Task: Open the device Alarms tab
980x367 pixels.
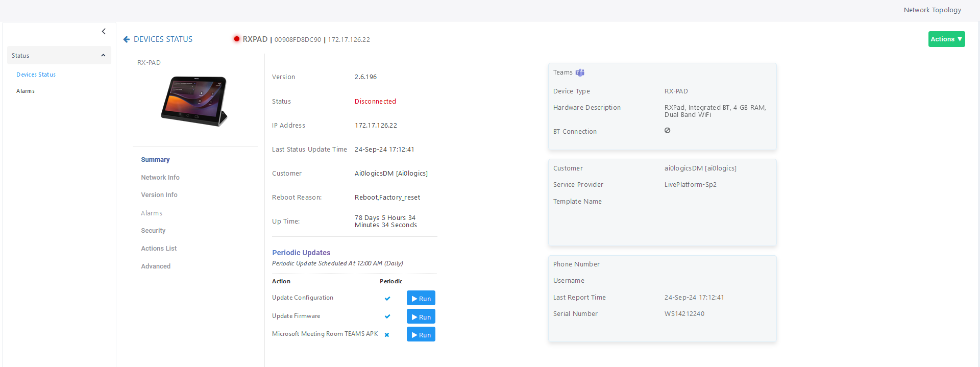Action: 152,213
